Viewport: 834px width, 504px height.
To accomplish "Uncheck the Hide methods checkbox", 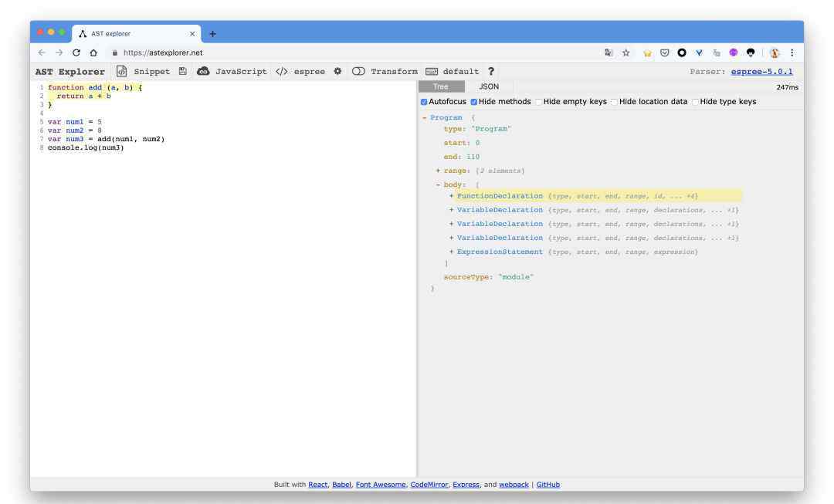I will pyautogui.click(x=474, y=102).
